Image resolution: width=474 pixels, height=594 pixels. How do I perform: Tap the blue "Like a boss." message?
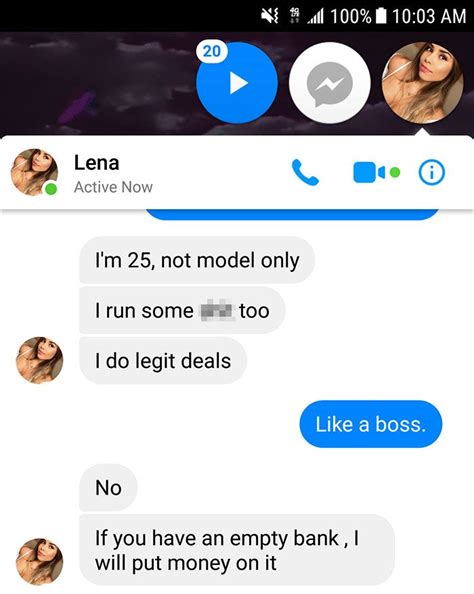[371, 424]
